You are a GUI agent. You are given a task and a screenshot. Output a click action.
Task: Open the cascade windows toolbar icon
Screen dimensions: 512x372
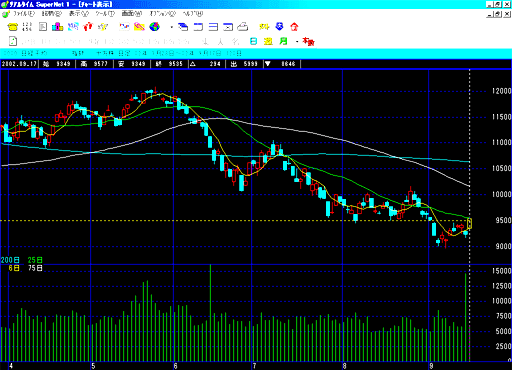pyautogui.click(x=183, y=27)
